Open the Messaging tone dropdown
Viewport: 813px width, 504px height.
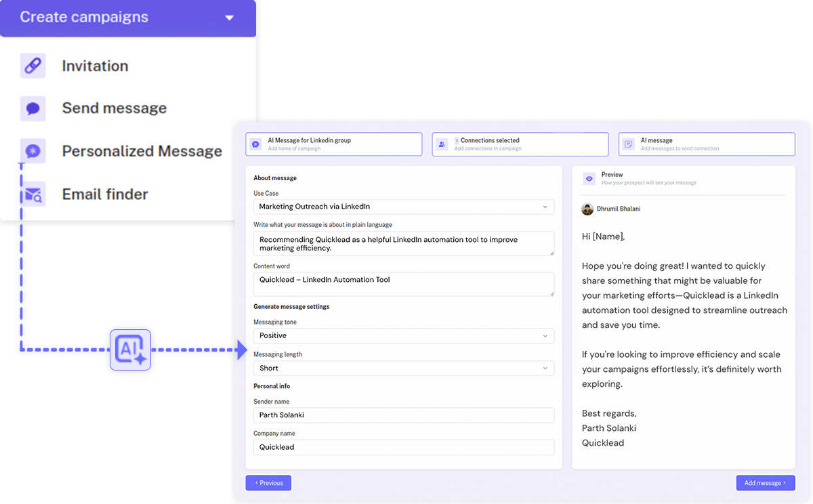[404, 336]
